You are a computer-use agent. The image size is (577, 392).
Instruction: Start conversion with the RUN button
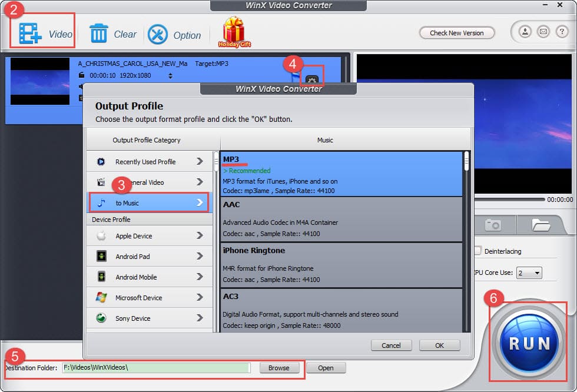point(529,343)
